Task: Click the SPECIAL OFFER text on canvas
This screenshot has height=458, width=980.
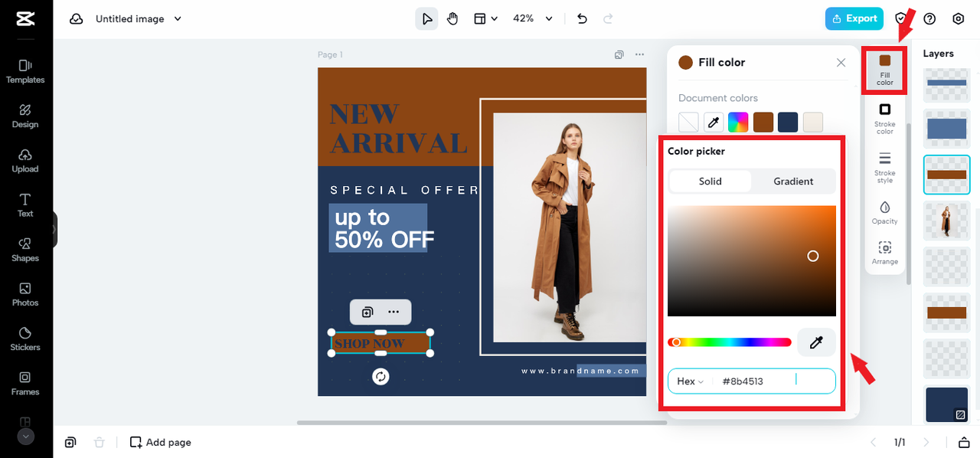Action: pos(404,190)
